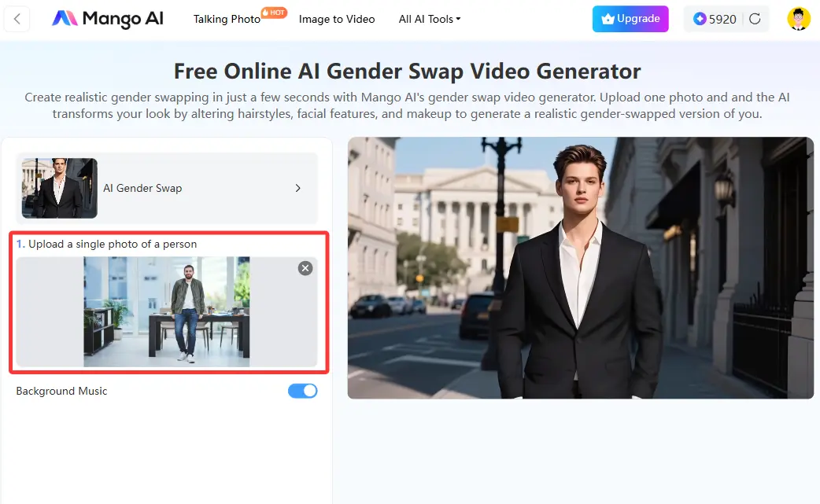820x504 pixels.
Task: Remove the uploaded photo with X icon
Action: click(x=305, y=268)
